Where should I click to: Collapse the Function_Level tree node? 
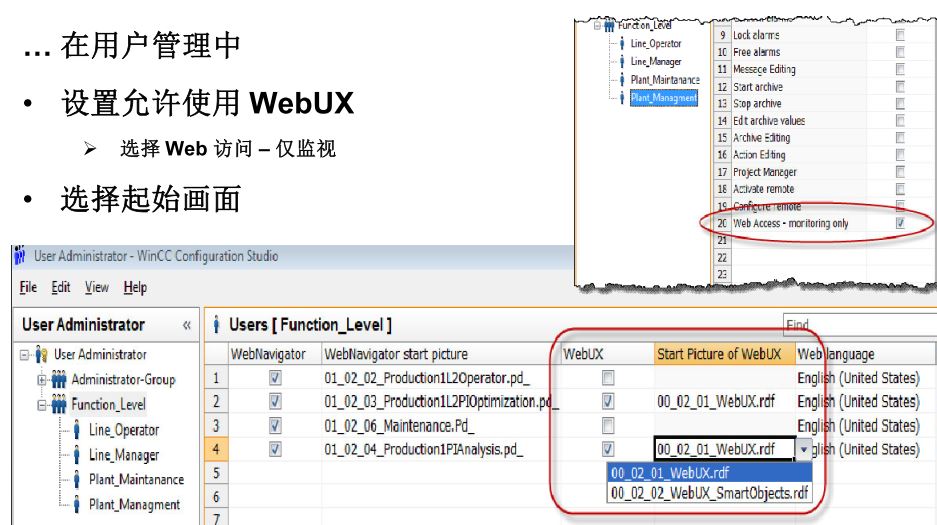tap(42, 404)
